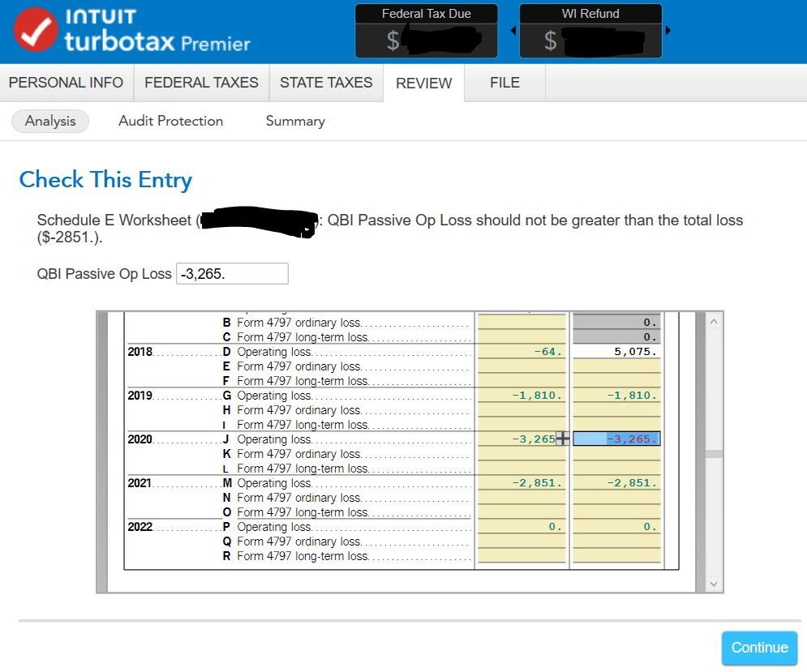Click the QBI Passive Op Loss input field
Screen dimensions: 807x672
(232, 274)
